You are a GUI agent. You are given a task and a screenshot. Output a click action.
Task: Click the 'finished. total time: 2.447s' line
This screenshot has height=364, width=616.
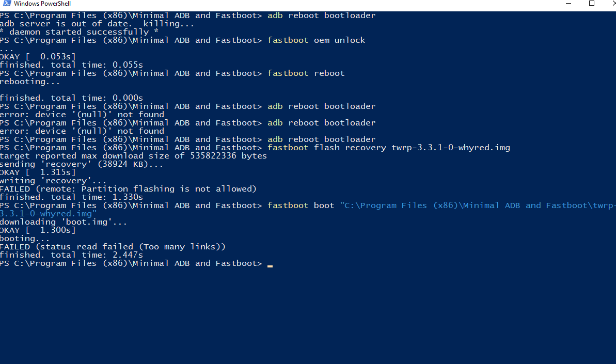coord(71,255)
